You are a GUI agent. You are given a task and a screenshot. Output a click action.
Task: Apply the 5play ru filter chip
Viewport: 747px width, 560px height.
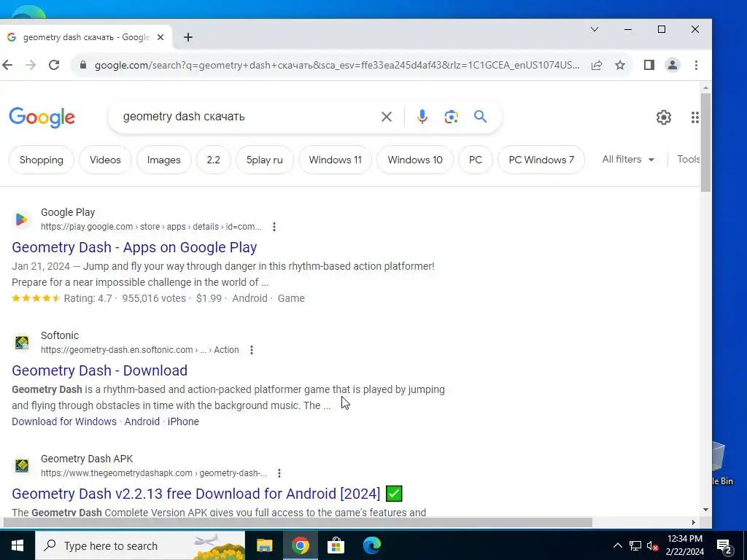pos(264,160)
